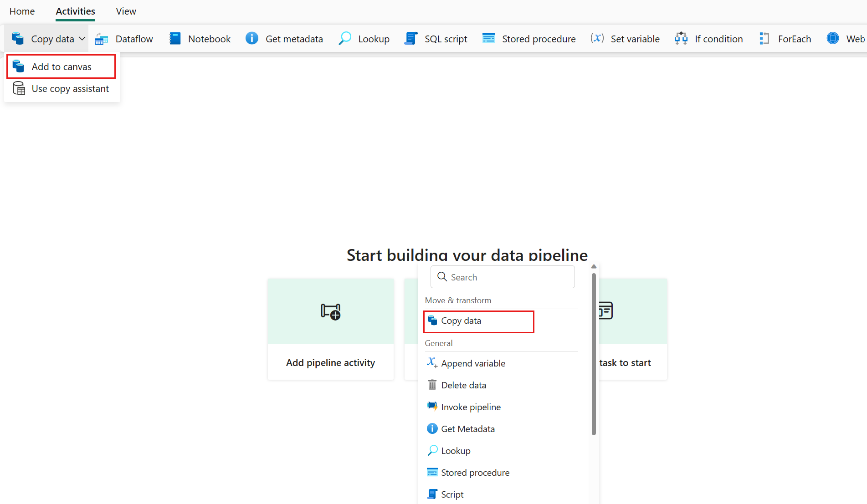
Task: Insert a ForEach loop activity
Action: pos(785,39)
